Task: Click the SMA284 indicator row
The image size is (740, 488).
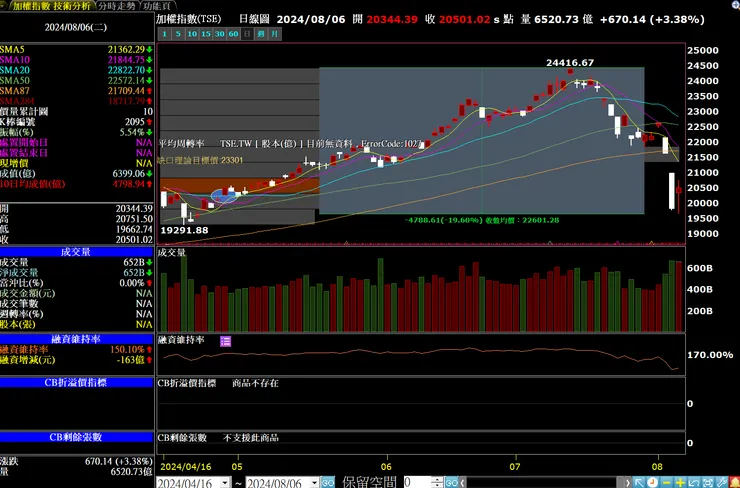Action: [76, 101]
